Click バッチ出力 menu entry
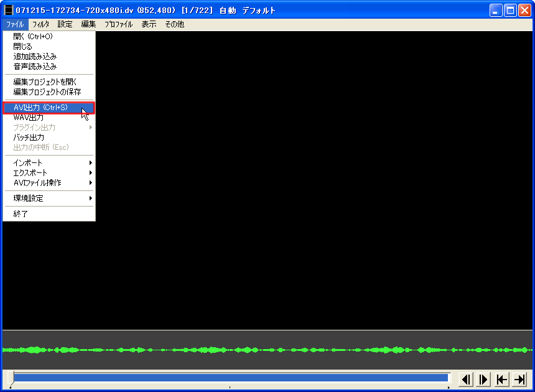The height and width of the screenshot is (392, 535). point(29,138)
